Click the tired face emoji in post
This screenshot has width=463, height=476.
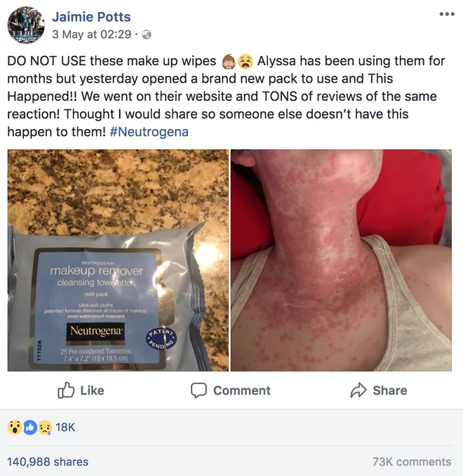245,61
